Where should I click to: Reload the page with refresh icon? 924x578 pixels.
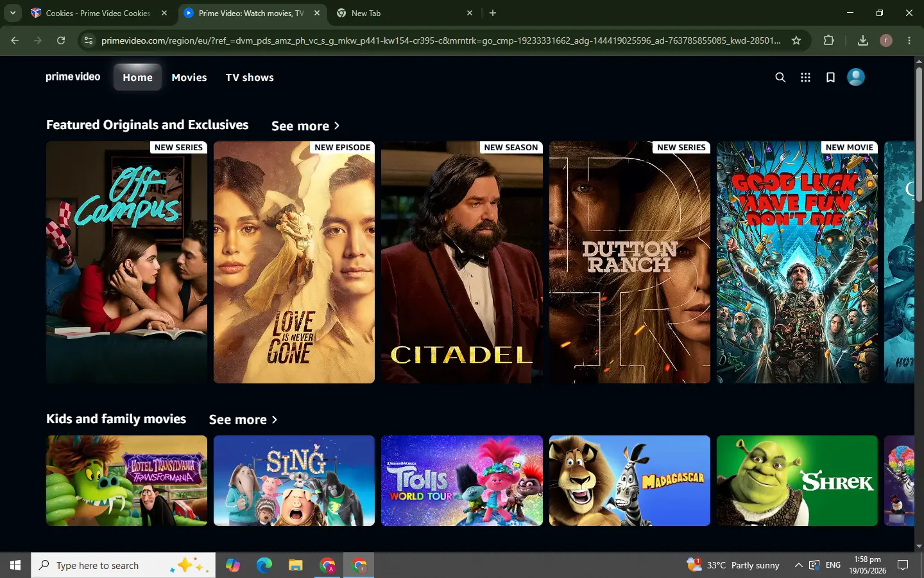[x=61, y=40]
